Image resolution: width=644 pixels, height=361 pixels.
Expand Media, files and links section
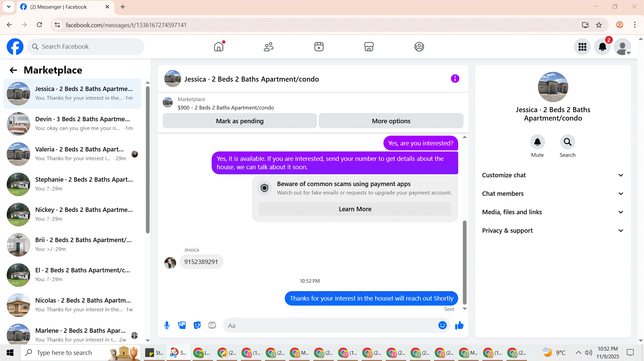point(553,212)
